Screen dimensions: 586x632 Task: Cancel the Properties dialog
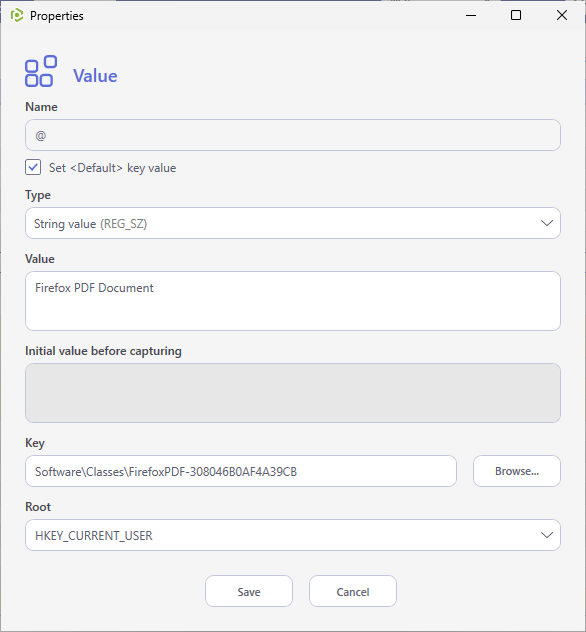[x=353, y=591]
